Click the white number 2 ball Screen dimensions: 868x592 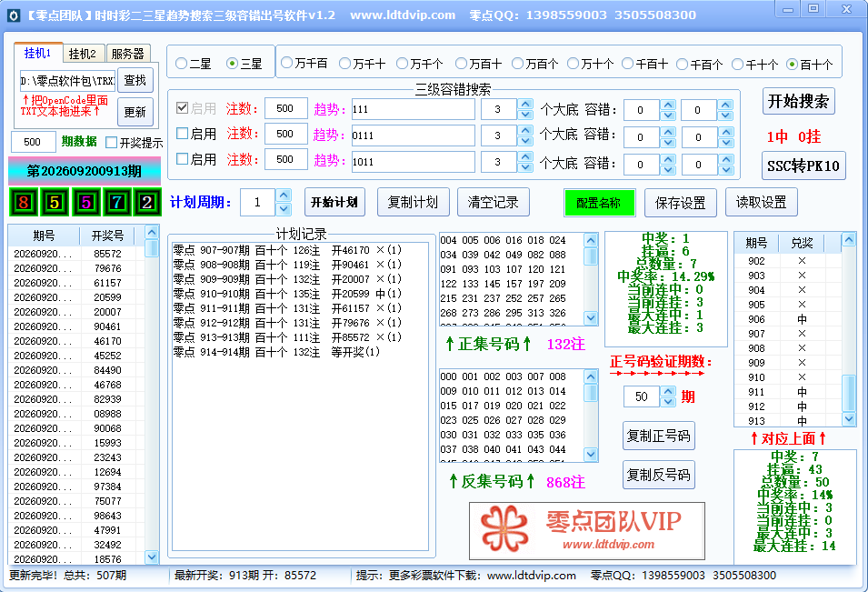coord(146,202)
